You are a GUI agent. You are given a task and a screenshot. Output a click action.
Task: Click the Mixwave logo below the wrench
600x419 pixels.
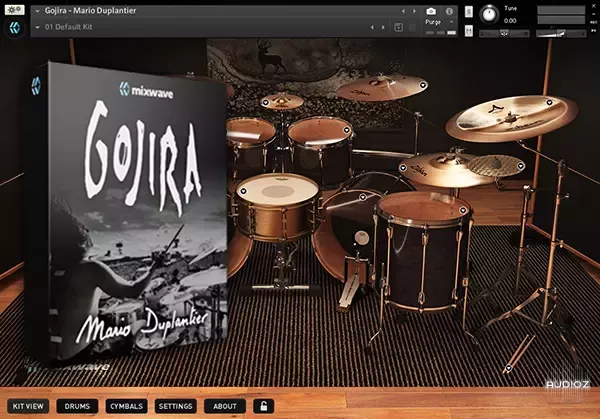pyautogui.click(x=15, y=28)
